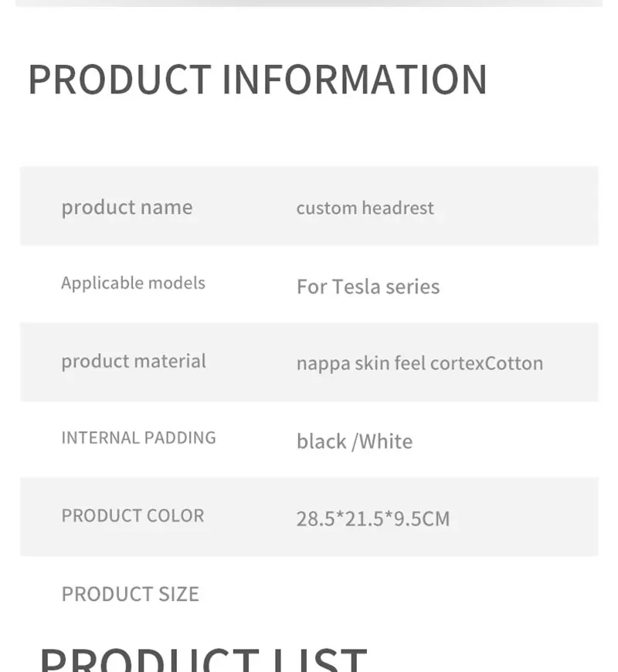
Task: Click the 'PRODUCT SIZE' label
Action: tap(130, 593)
